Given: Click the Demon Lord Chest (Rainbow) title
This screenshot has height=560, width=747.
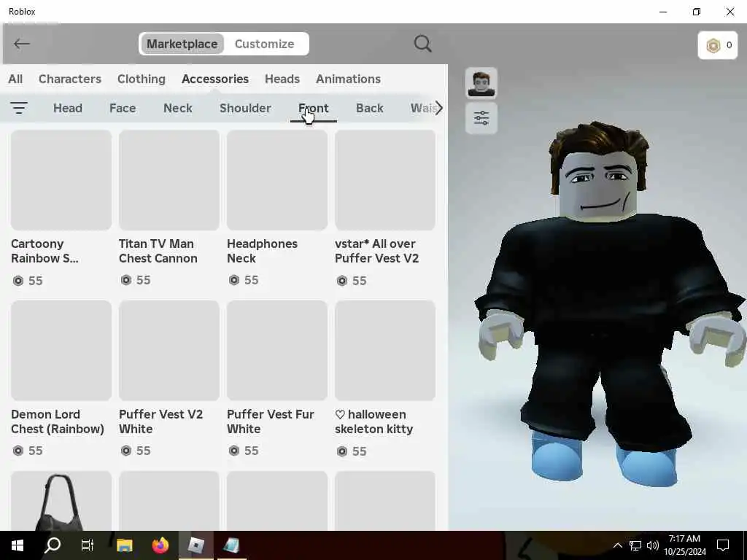Looking at the screenshot, I should click(58, 421).
